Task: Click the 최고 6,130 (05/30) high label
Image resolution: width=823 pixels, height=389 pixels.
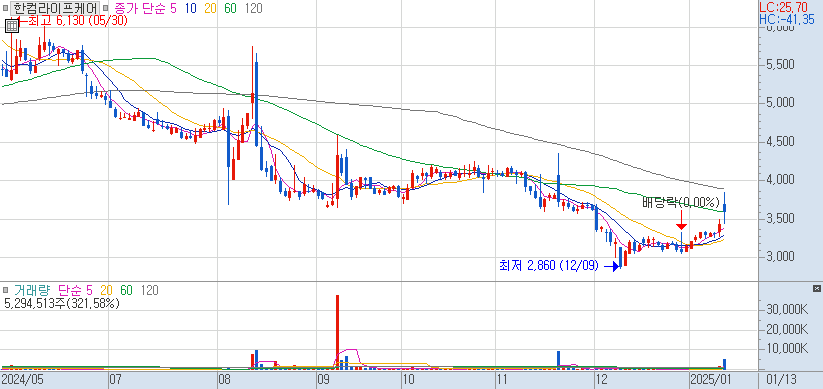Action: pos(77,21)
